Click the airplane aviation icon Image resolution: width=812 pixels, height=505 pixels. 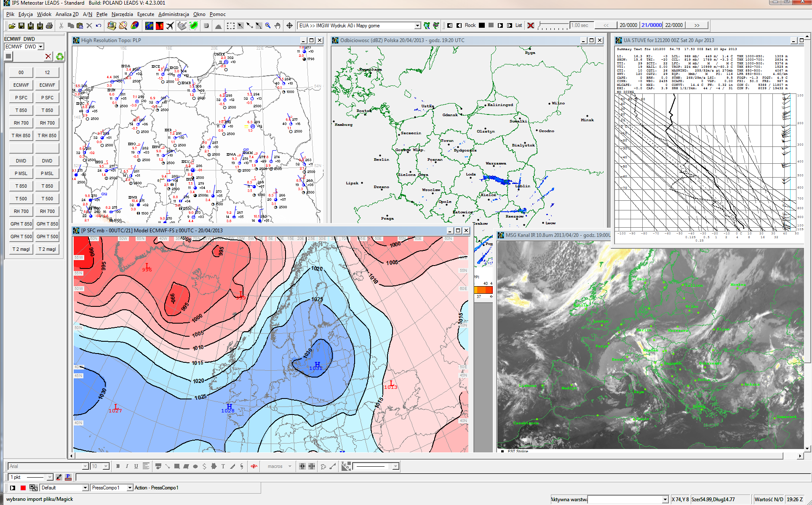pyautogui.click(x=170, y=26)
